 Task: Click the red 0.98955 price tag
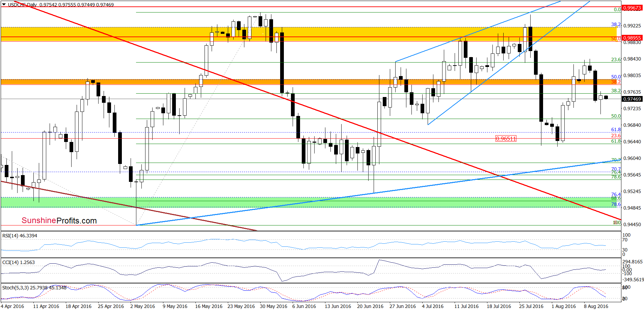pyautogui.click(x=632, y=38)
